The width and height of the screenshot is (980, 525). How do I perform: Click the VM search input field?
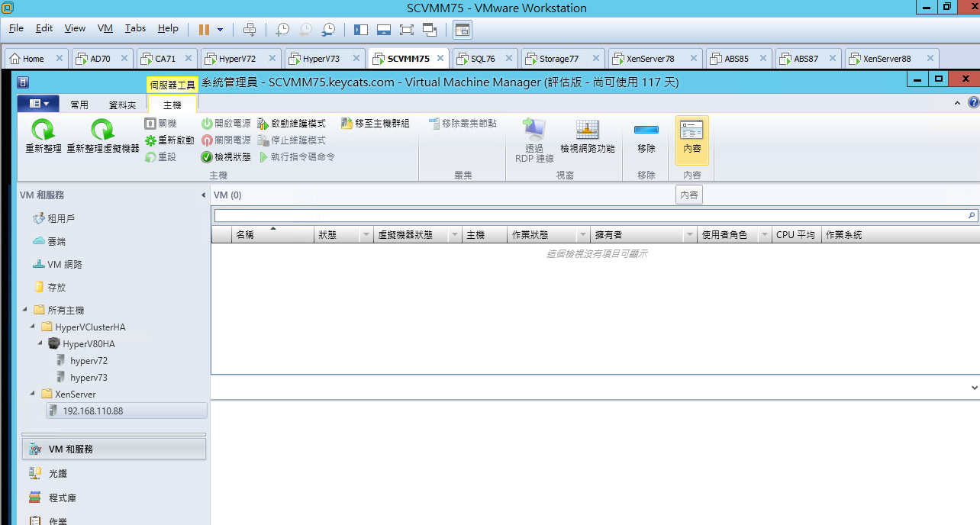coord(590,216)
